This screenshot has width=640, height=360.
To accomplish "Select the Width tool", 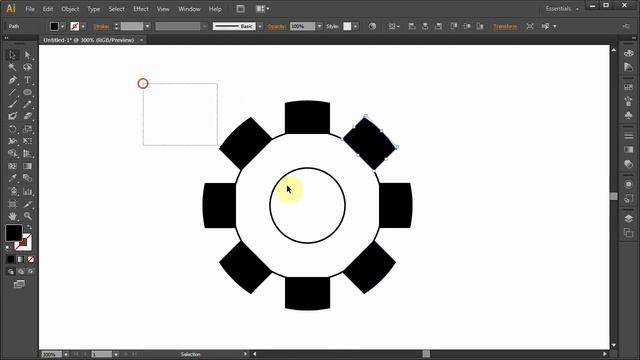I will point(12,141).
